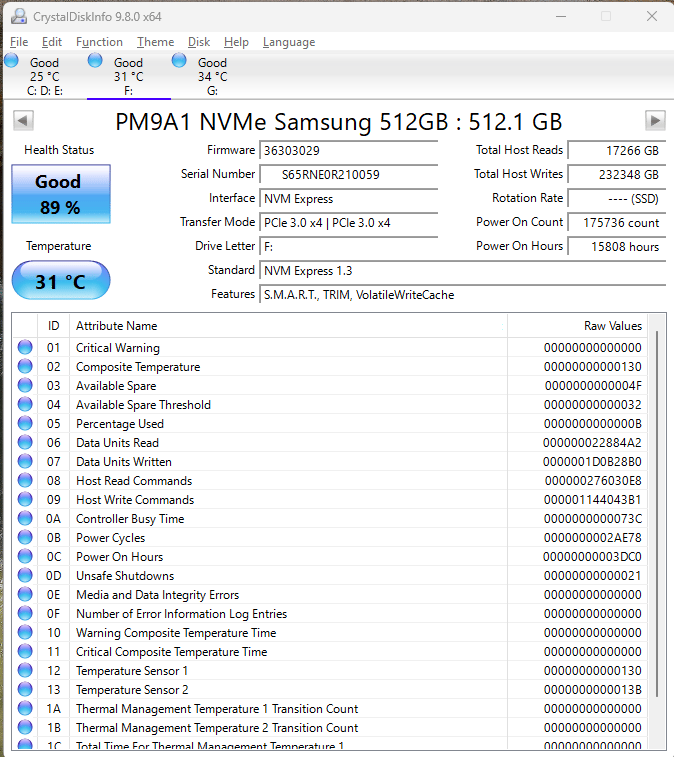Click status orb for Composite Temperature row

pos(25,366)
